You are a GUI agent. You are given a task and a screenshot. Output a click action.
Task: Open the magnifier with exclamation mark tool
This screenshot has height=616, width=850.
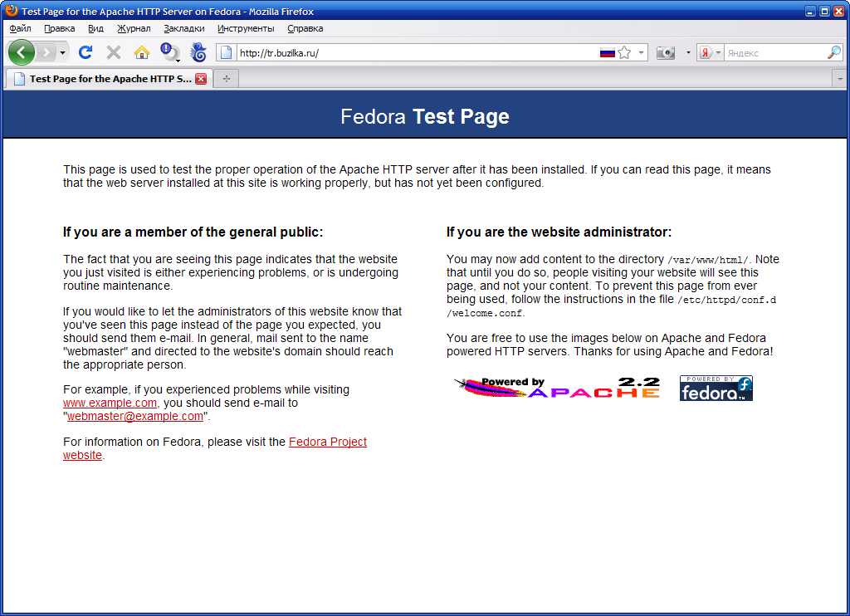click(x=169, y=52)
